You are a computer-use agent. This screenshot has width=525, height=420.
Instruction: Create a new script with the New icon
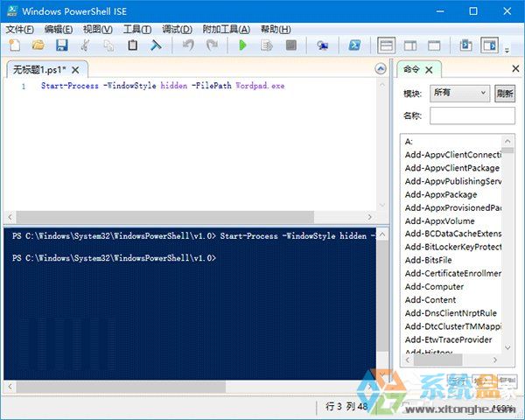(x=14, y=45)
